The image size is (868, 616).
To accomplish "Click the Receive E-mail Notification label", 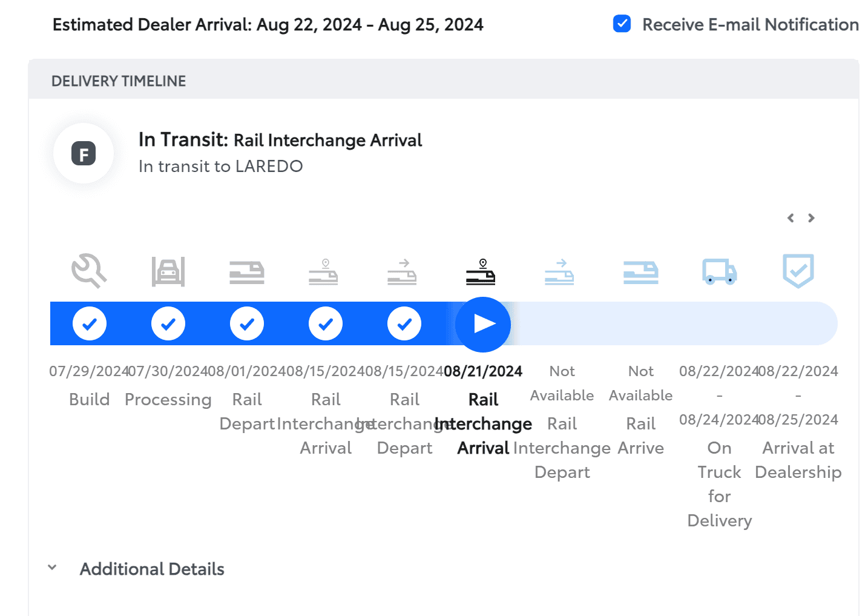I will click(x=750, y=25).
